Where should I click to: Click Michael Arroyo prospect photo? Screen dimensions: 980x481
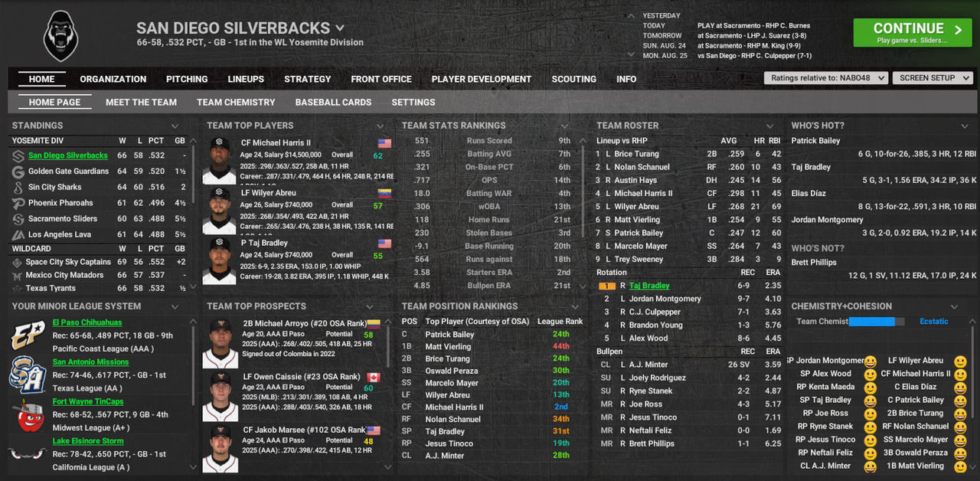219,344
